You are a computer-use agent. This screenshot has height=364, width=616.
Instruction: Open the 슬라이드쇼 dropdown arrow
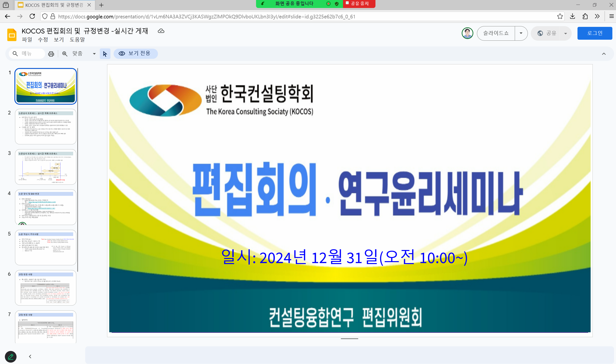(x=521, y=33)
